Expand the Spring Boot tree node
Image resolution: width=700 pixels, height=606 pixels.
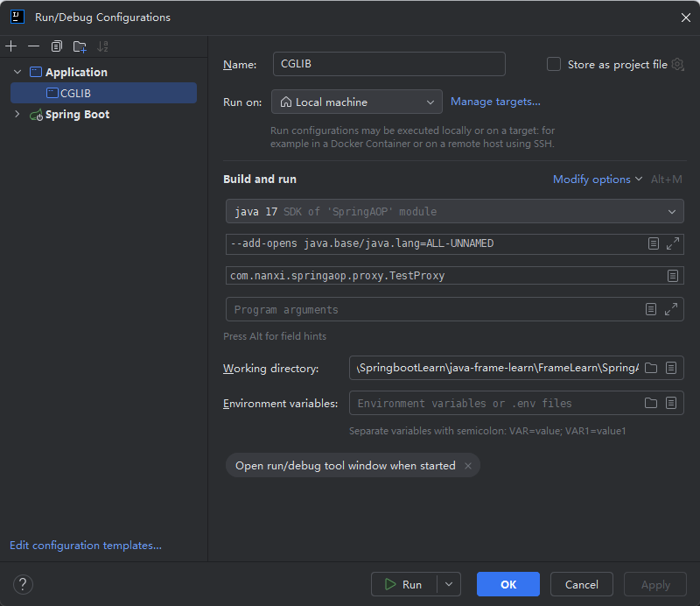pyautogui.click(x=17, y=115)
